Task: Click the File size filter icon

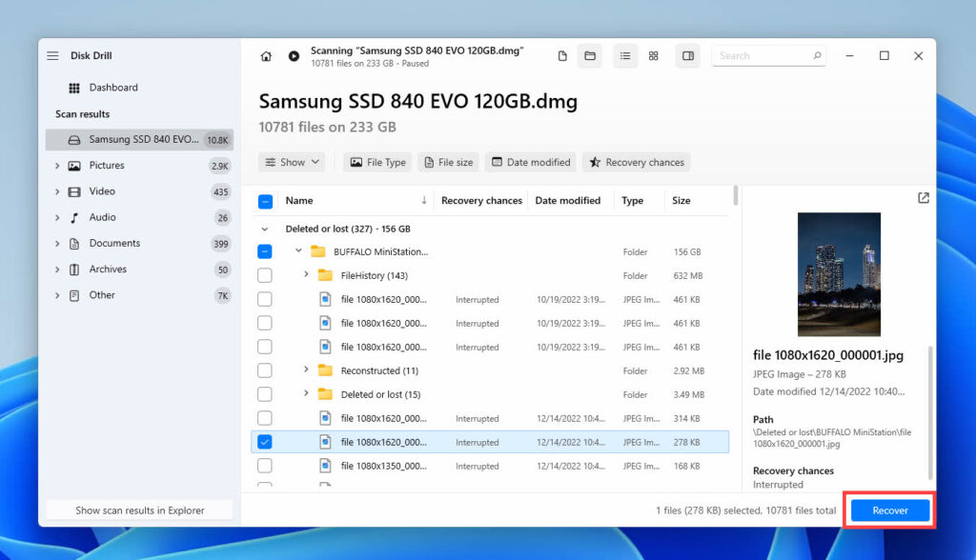Action: point(428,162)
